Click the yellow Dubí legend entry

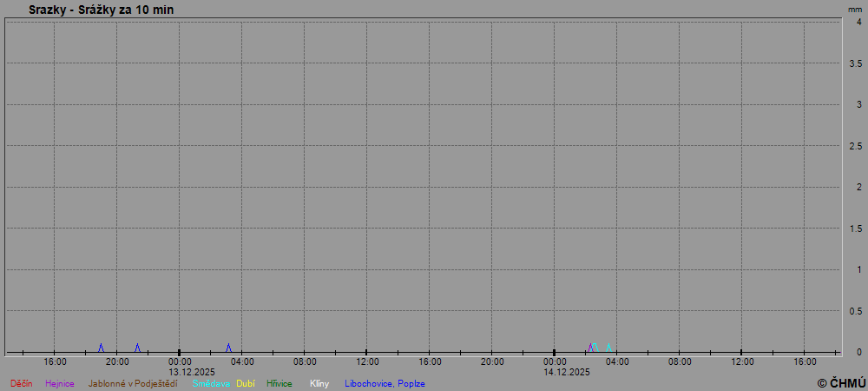246,383
